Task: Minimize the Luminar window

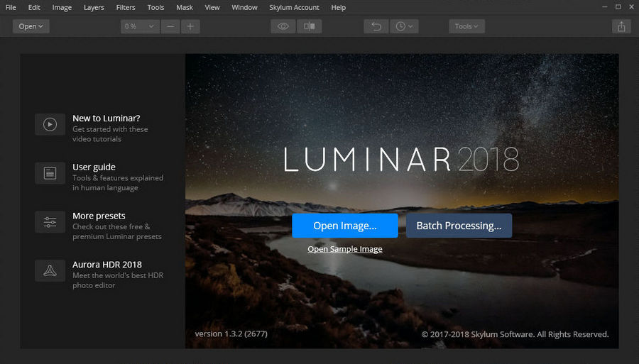Action: pyautogui.click(x=605, y=7)
